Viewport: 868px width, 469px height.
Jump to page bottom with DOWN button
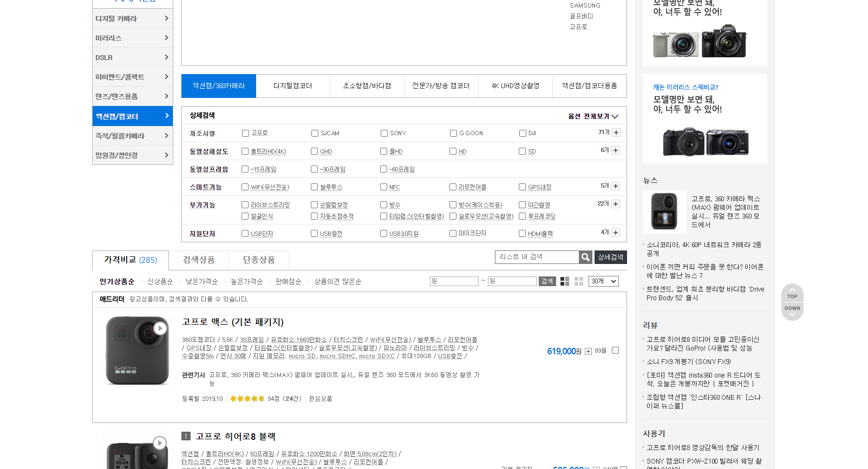tap(792, 312)
